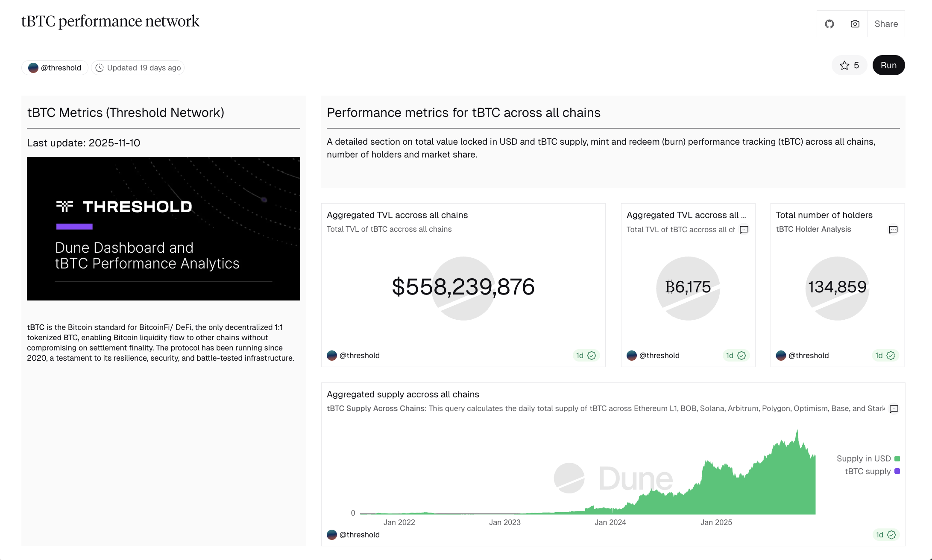Open the camera screenshot icon next to Share
The height and width of the screenshot is (560, 932).
[x=855, y=23]
